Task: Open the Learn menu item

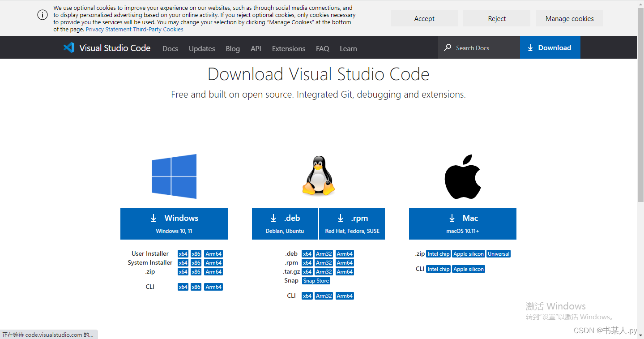Action: coord(348,48)
